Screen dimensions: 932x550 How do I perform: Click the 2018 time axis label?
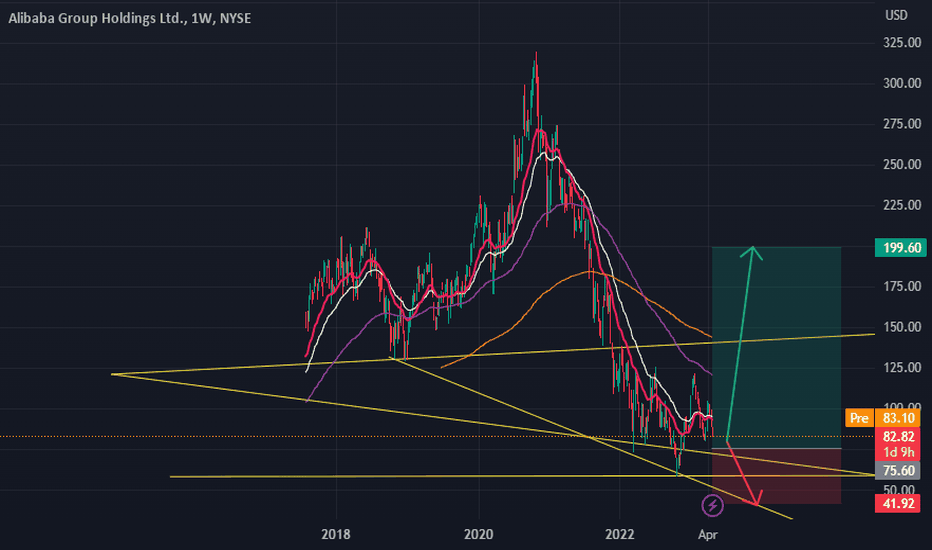336,534
